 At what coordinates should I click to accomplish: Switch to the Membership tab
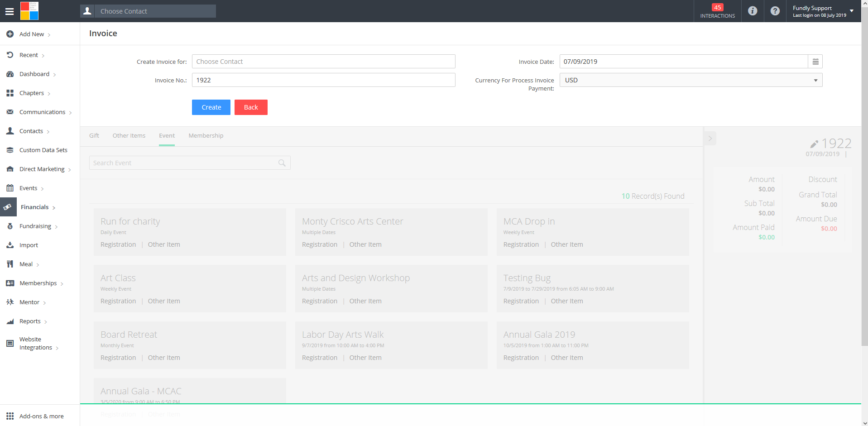(x=206, y=136)
